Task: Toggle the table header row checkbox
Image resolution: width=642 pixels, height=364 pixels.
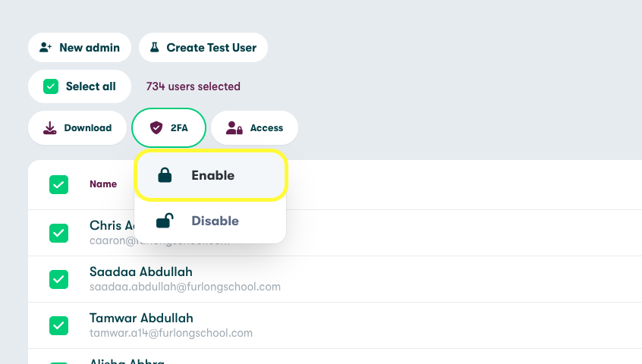Action: point(58,184)
